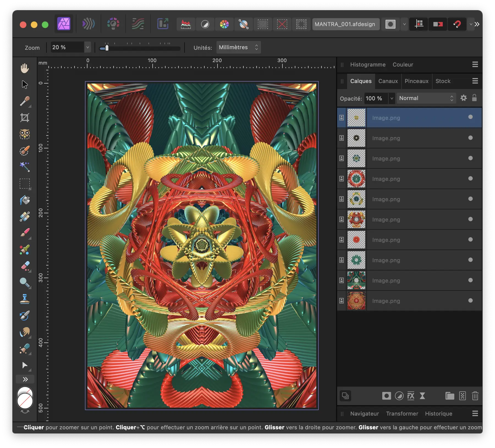
Task: Select the Erase Brush tool
Action: [x=25, y=266]
